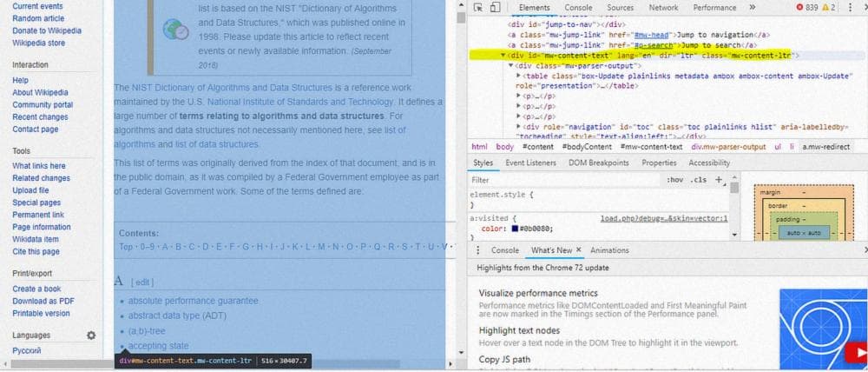Activate the inspect element picker icon
Image resolution: width=868 pixels, height=372 pixels.
(478, 8)
